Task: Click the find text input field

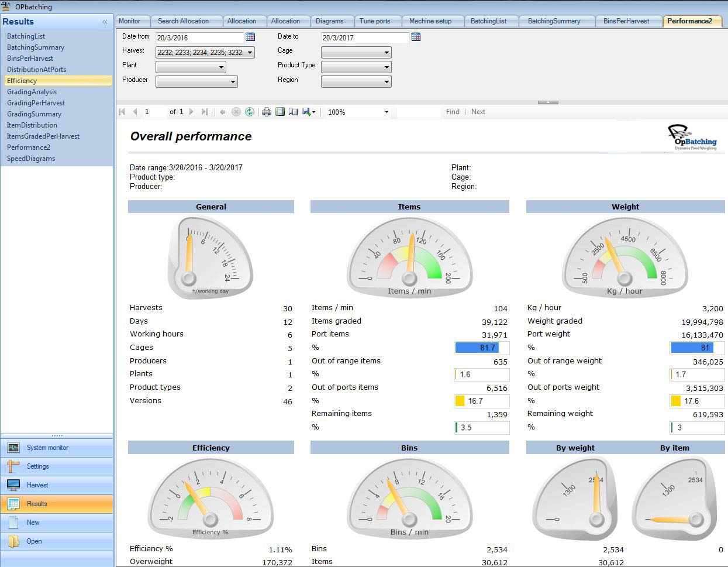Action: click(419, 112)
